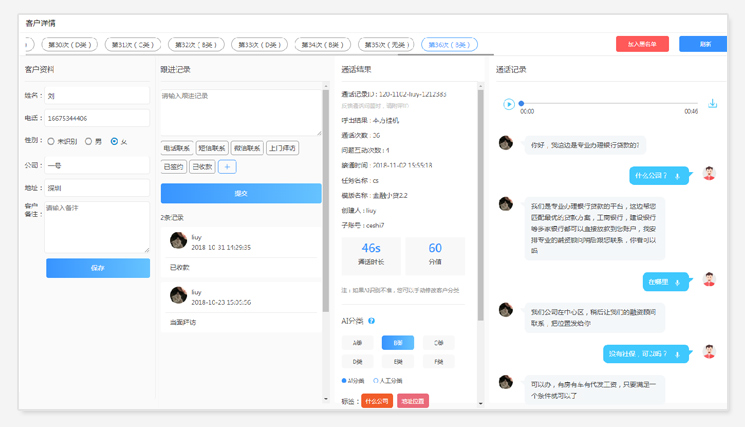Click the audio progress slider handle
The image size is (745, 427).
(x=521, y=104)
